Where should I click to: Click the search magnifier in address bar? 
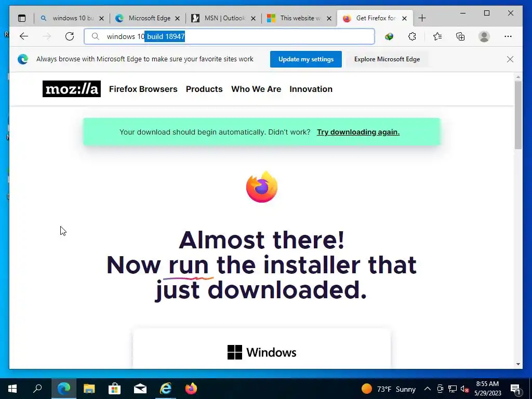[96, 36]
